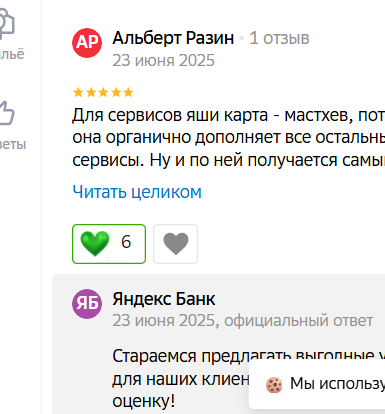This screenshot has height=414, width=385.
Task: Open the 1 отзыв reviewer count link
Action: click(279, 38)
